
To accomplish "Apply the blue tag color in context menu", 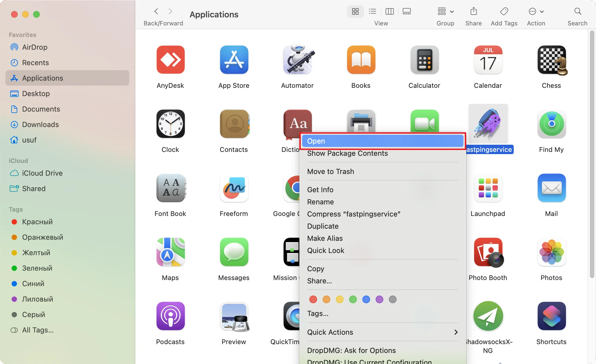I will pos(366,299).
